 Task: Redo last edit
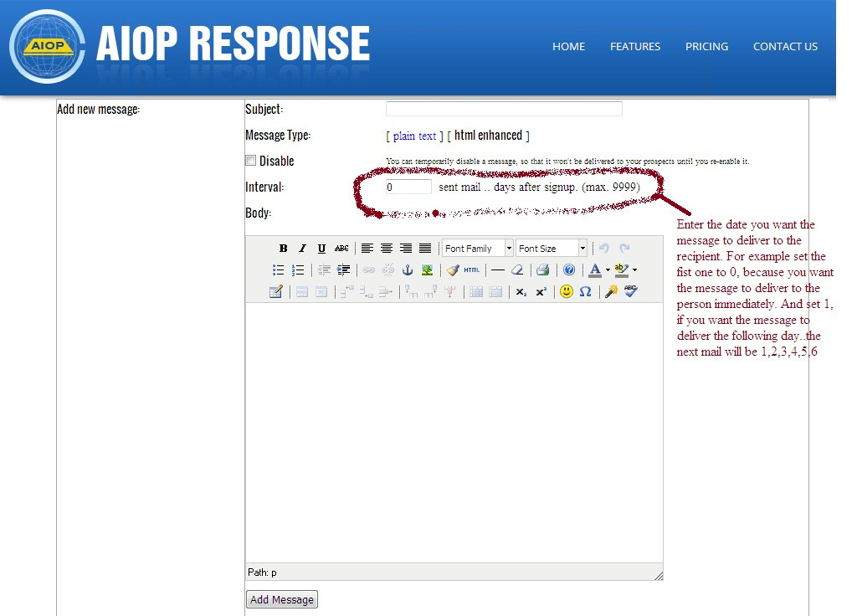point(624,248)
